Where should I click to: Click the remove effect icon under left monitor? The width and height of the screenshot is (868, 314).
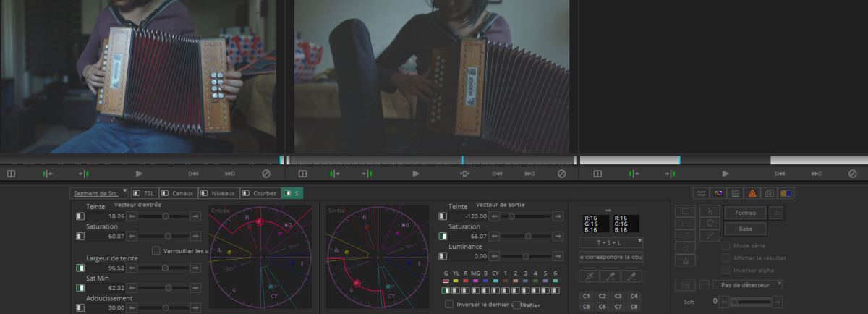tap(265, 174)
